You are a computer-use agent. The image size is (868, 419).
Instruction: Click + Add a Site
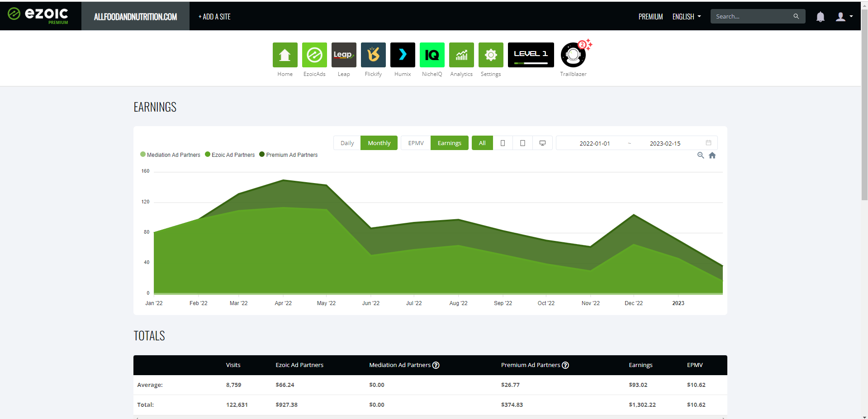point(214,17)
